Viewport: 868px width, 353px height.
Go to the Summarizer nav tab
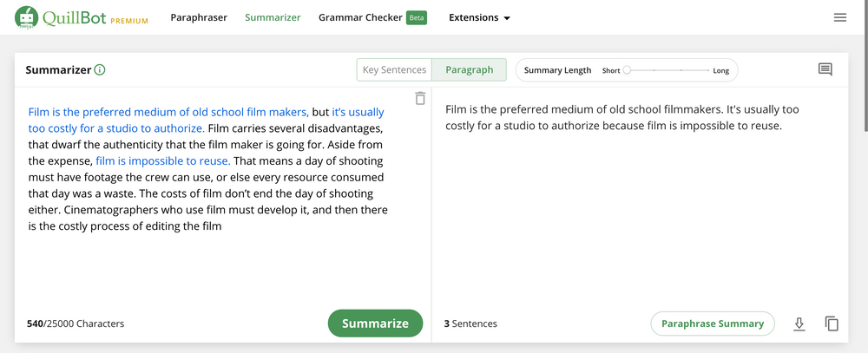273,17
